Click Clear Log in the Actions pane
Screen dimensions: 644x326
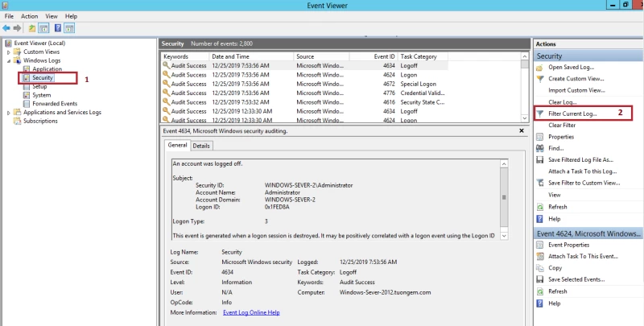pos(562,102)
